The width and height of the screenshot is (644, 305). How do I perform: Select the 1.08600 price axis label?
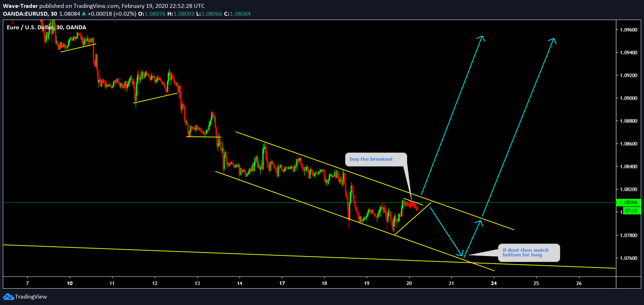pyautogui.click(x=628, y=144)
